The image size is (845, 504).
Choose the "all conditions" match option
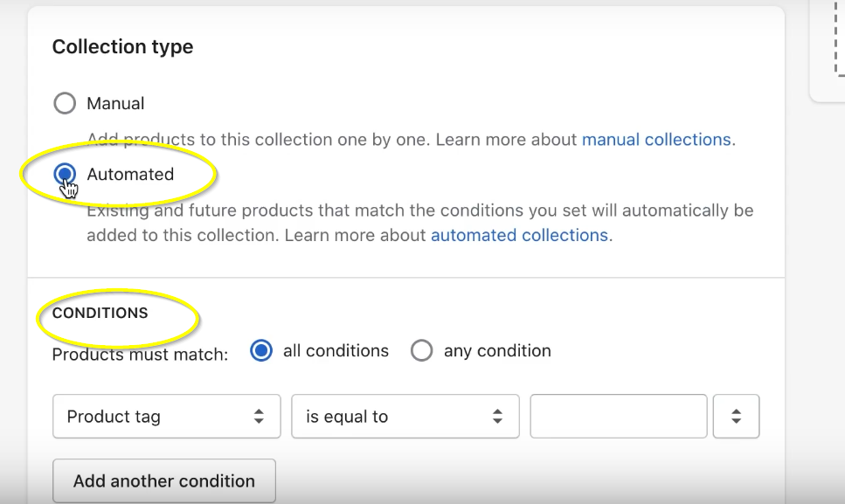pyautogui.click(x=261, y=351)
